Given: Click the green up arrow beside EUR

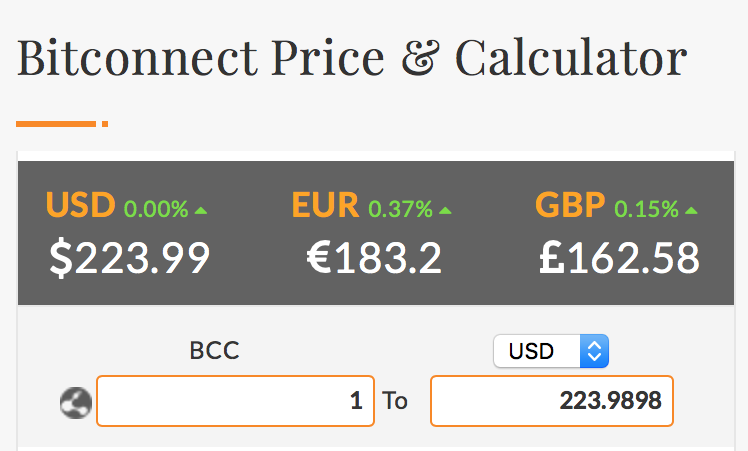Looking at the screenshot, I should pos(445,210).
